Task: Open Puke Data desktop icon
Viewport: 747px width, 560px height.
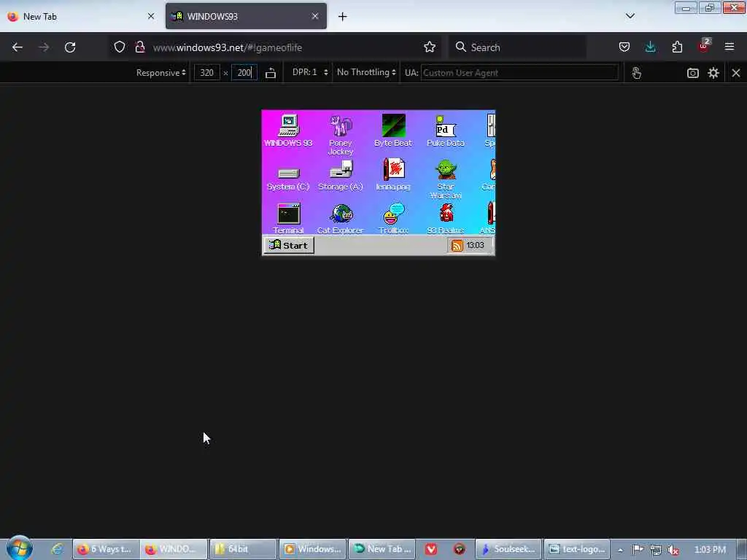Action: click(446, 130)
